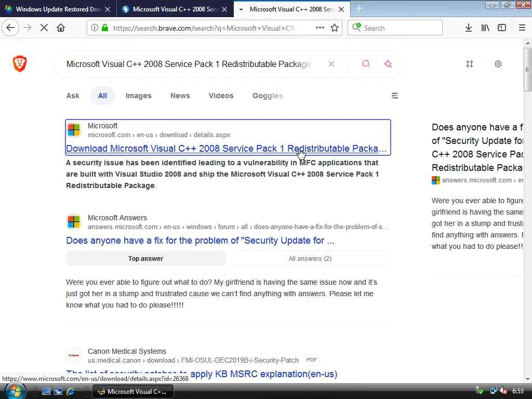The image size is (532, 399).
Task: Clear the Brave search query
Action: [331, 64]
